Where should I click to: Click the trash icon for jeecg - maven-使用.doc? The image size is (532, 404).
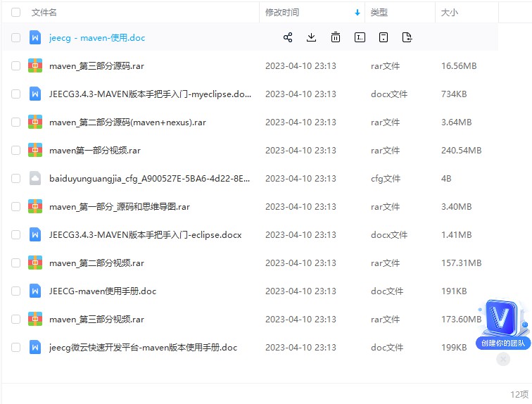335,37
